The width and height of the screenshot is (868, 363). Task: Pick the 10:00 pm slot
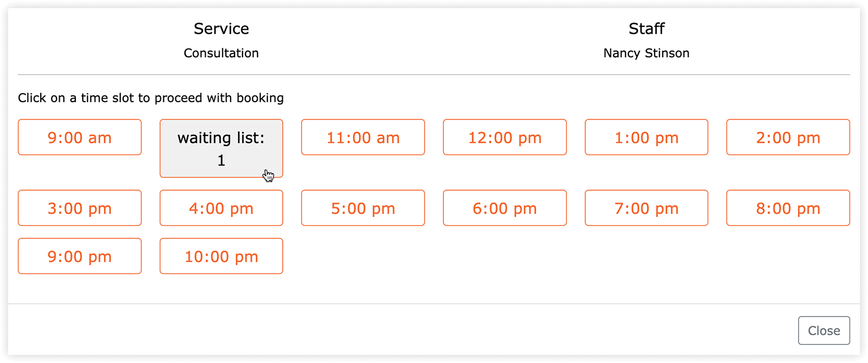click(x=221, y=256)
